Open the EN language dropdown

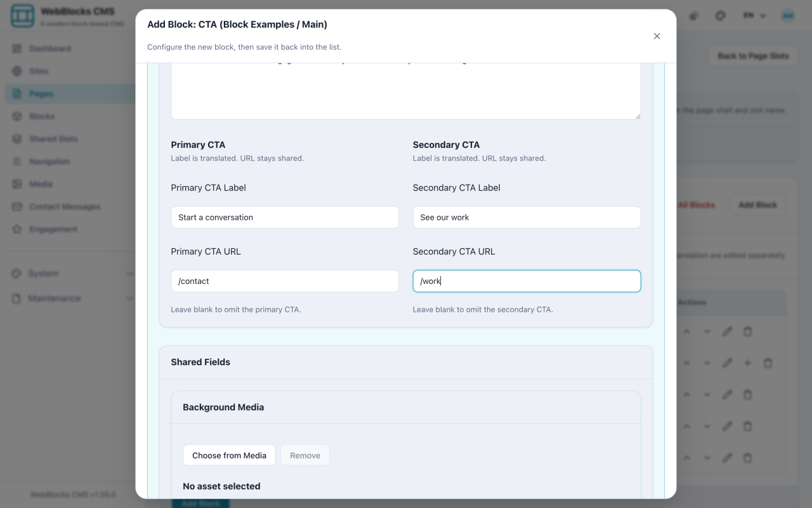click(x=755, y=16)
